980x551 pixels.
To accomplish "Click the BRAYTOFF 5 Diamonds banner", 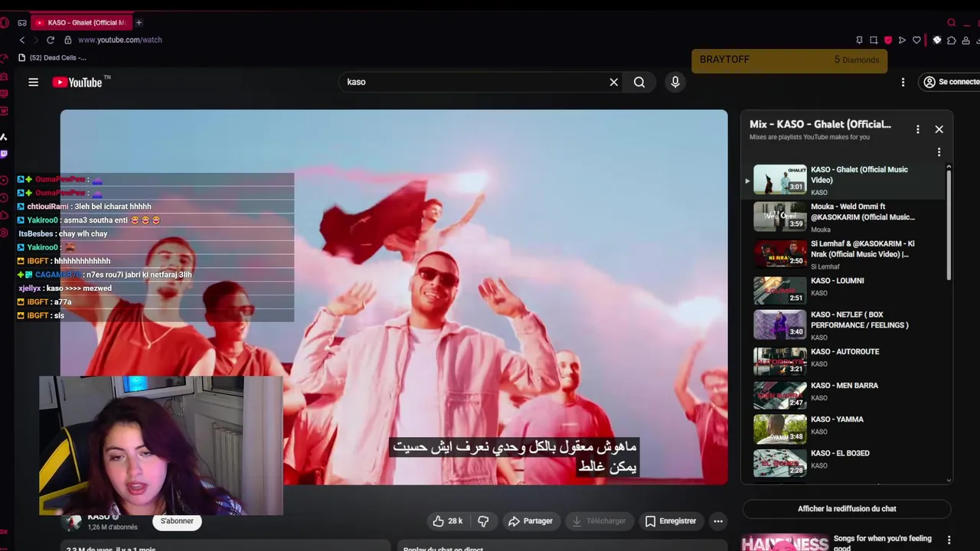I will tap(789, 60).
